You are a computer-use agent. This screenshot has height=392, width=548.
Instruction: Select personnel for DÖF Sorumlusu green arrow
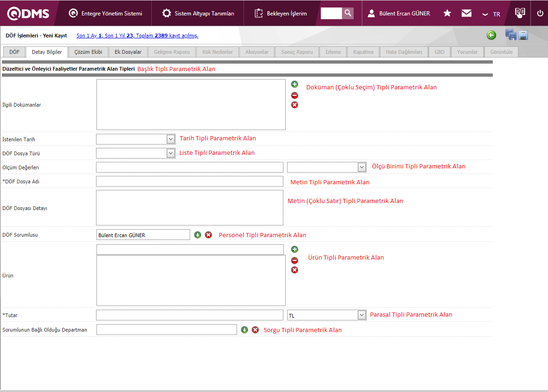(x=198, y=235)
